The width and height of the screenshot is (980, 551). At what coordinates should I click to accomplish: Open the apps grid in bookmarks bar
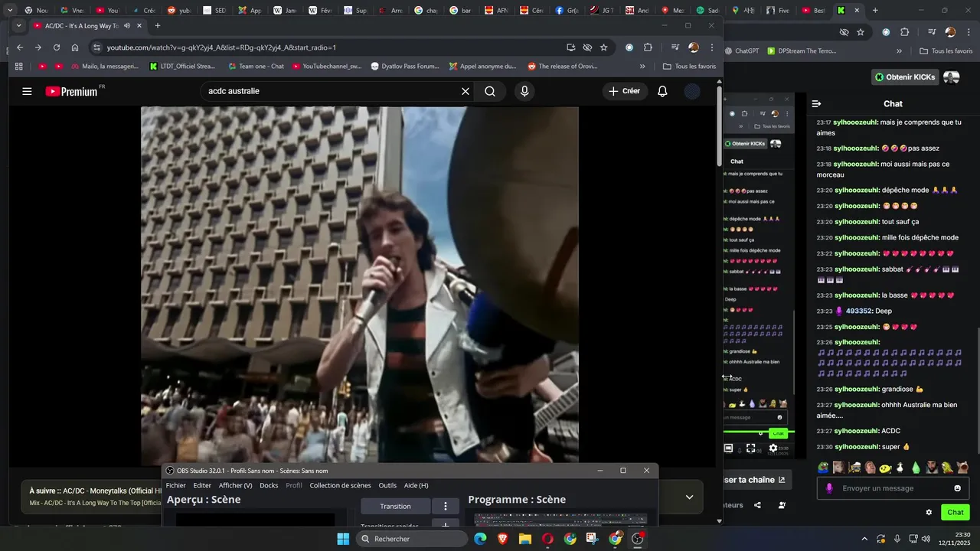(19, 67)
